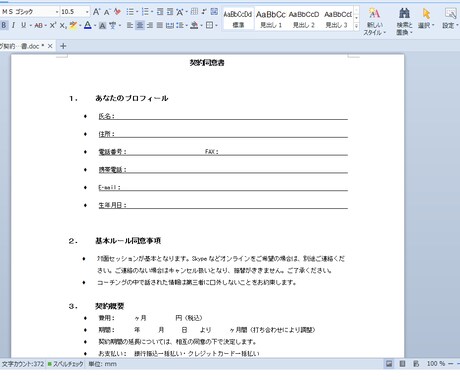The height and width of the screenshot is (380, 460).
Task: Align text right
Action: [x=150, y=25]
